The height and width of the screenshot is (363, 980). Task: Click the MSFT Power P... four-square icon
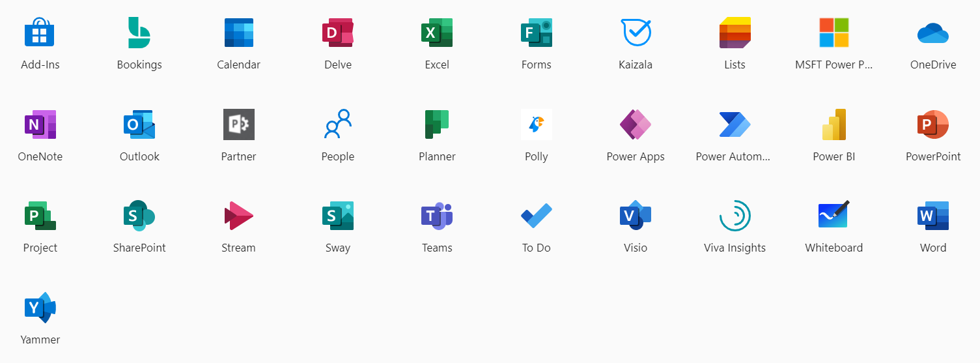point(834,33)
